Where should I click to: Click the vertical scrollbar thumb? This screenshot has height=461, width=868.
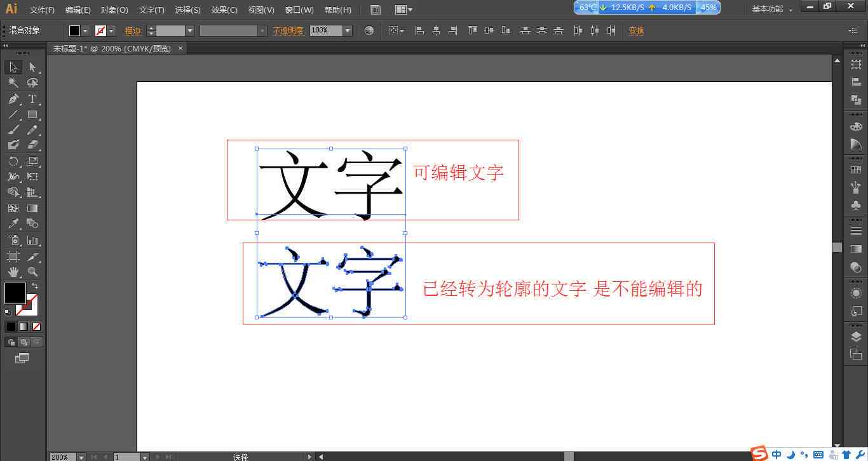click(x=837, y=248)
